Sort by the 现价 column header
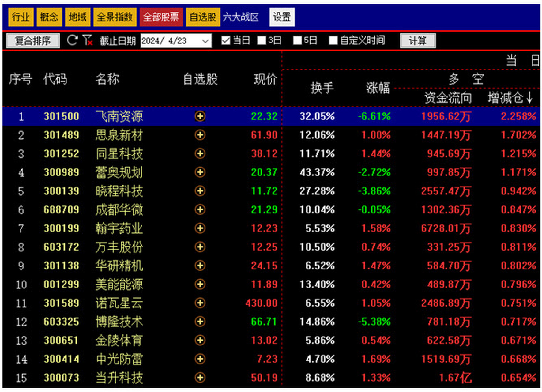Screen dimensions: 542x392 coord(265,79)
